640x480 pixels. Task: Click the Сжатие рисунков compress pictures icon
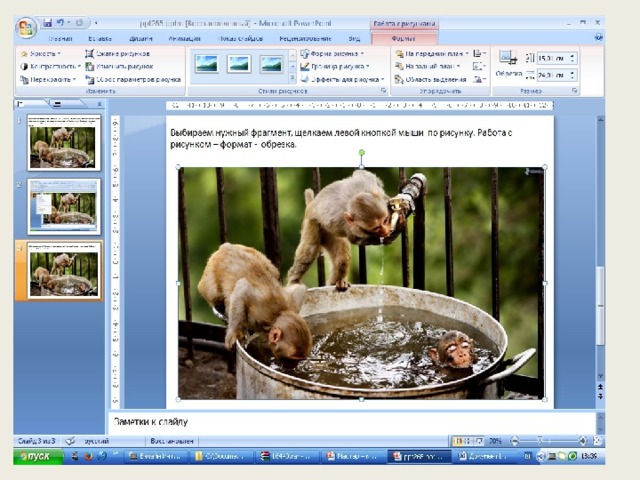click(89, 53)
